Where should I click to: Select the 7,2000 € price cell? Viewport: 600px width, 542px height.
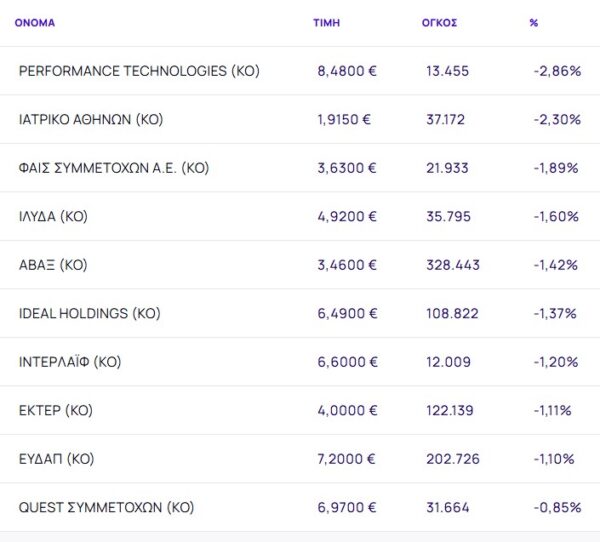pyautogui.click(x=346, y=459)
